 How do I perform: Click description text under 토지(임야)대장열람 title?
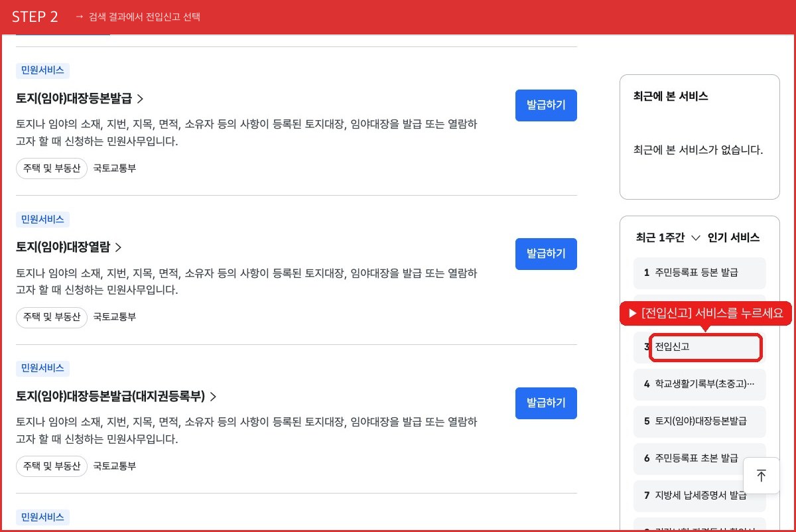[246, 281]
